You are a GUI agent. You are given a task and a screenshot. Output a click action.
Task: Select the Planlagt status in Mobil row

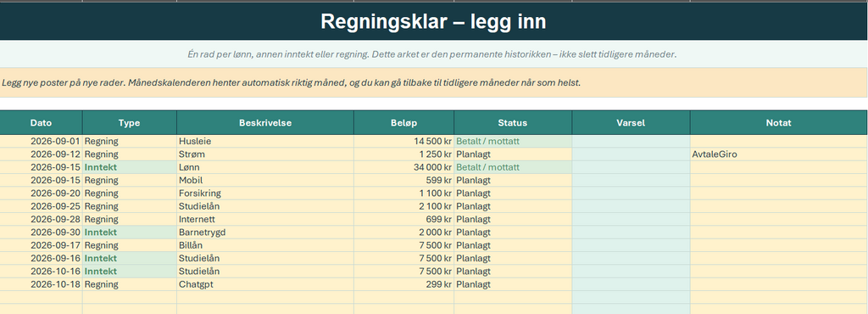pos(513,180)
